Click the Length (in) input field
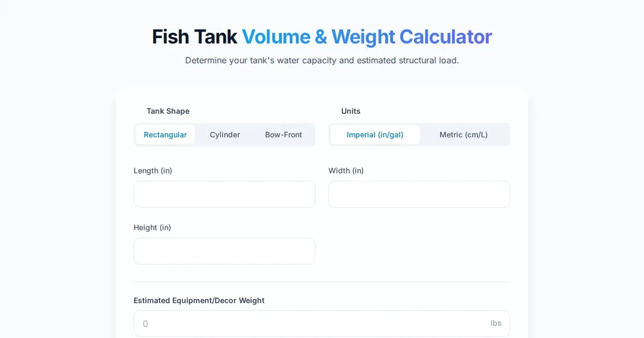644x338 pixels. tap(224, 194)
